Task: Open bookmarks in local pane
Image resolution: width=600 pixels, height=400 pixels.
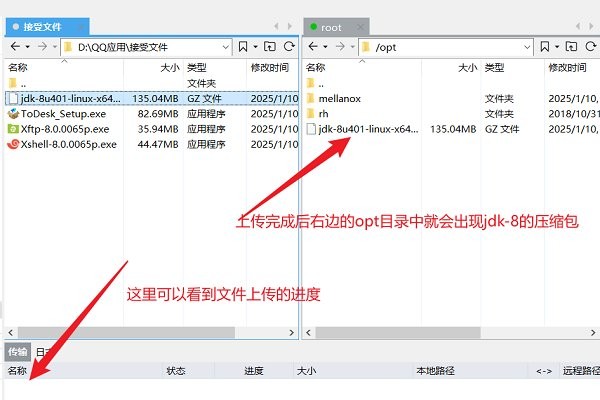Action: [x=243, y=47]
